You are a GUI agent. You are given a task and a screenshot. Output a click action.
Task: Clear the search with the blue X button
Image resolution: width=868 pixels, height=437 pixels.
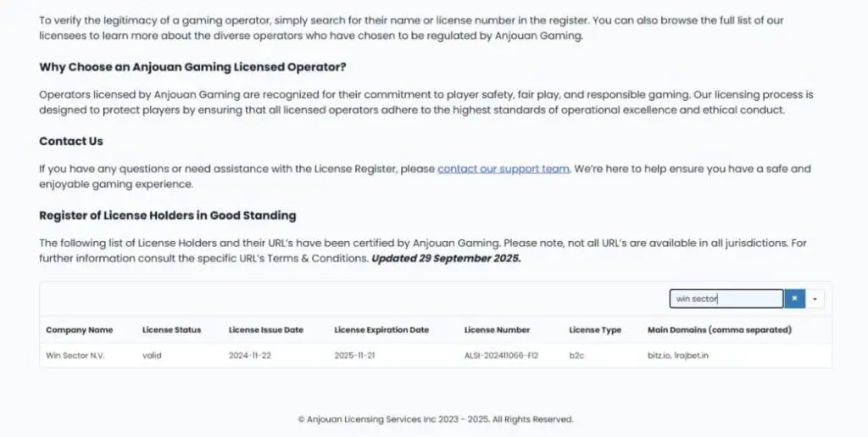tap(794, 299)
